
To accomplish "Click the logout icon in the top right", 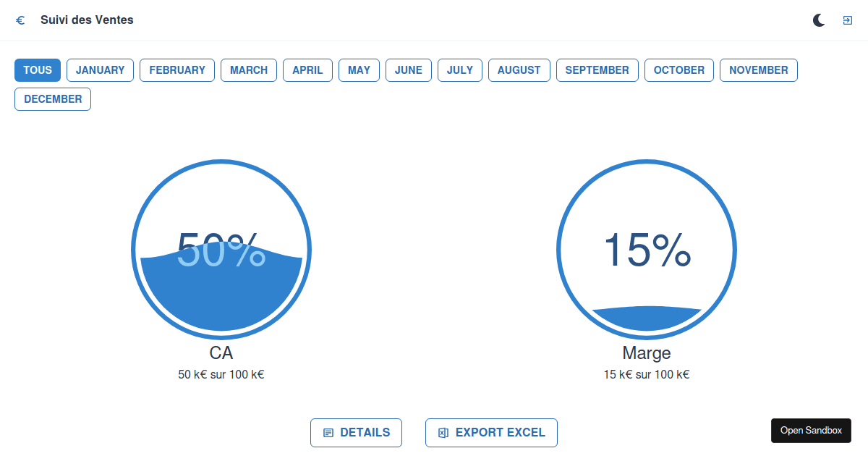I will tap(847, 20).
